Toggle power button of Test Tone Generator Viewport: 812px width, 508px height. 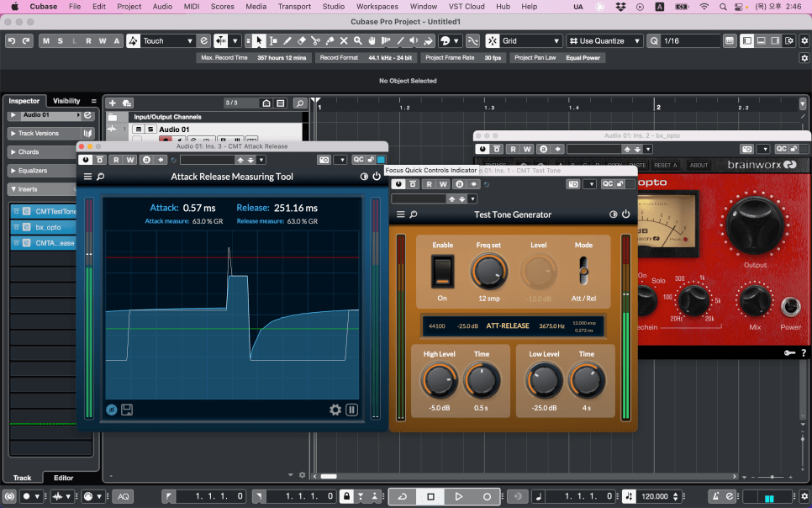(x=625, y=214)
